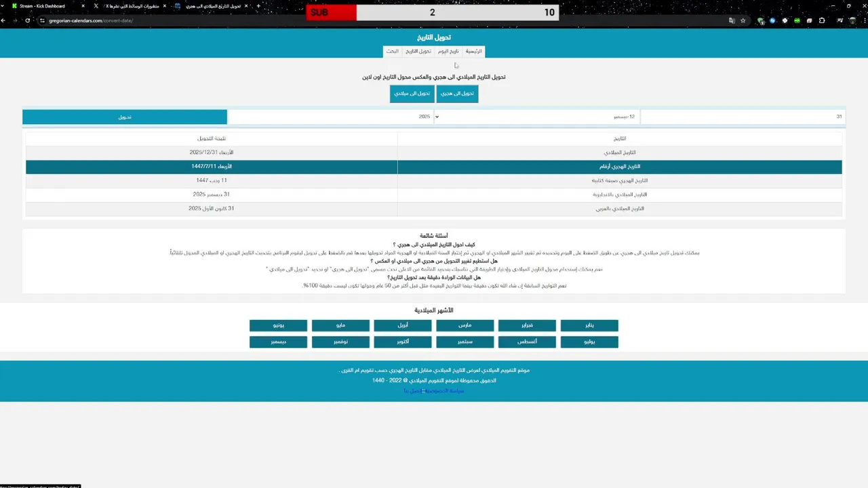Click the browser forward arrow

15,20
